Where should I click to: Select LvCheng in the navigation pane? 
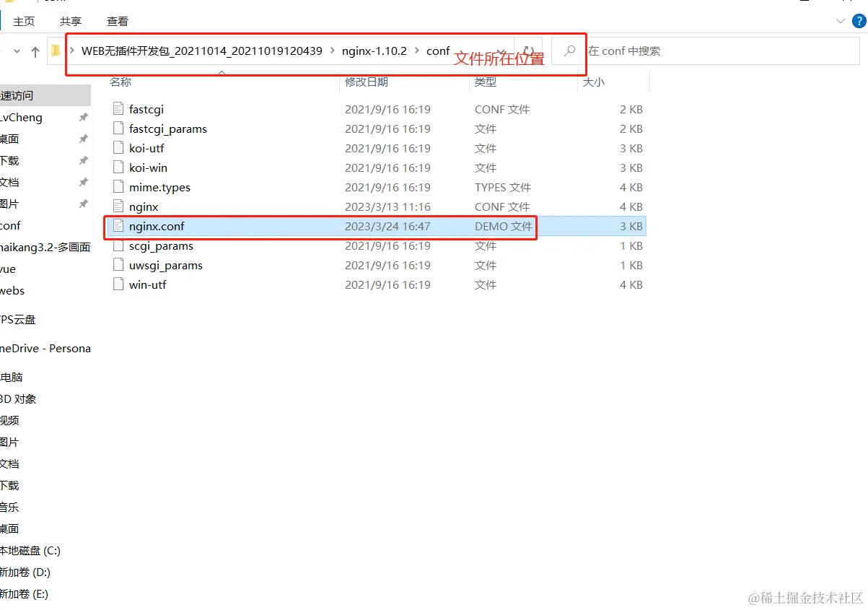coord(22,117)
